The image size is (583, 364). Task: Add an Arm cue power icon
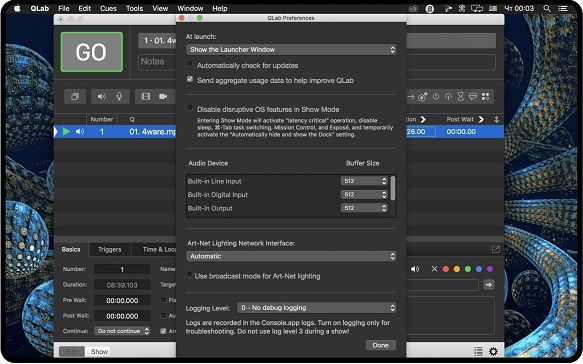436,97
